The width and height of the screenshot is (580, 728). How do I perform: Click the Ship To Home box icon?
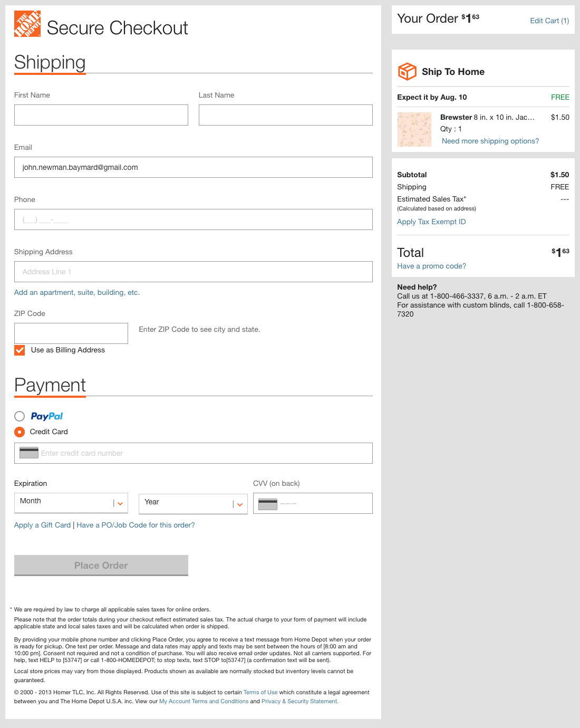407,71
